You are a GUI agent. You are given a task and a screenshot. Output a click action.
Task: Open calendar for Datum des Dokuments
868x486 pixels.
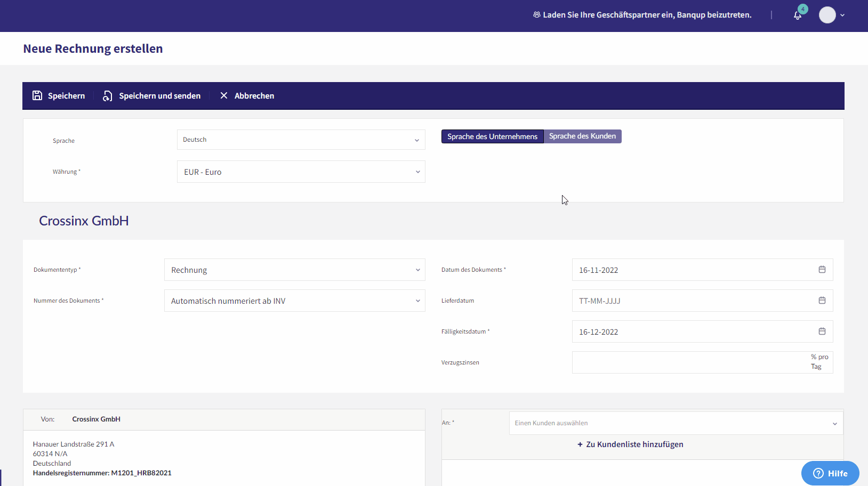822,270
